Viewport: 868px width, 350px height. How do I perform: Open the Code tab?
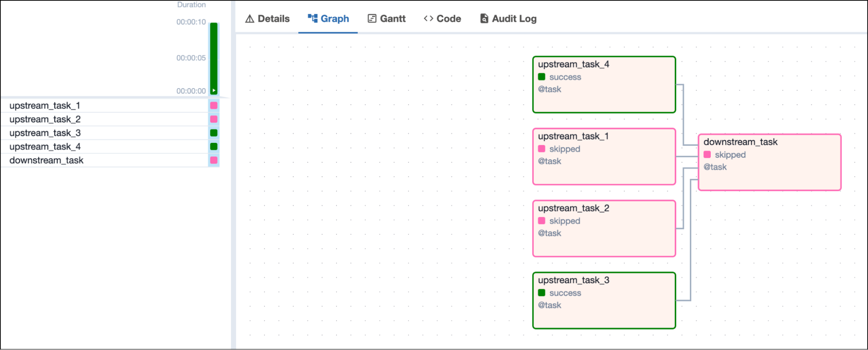click(442, 19)
